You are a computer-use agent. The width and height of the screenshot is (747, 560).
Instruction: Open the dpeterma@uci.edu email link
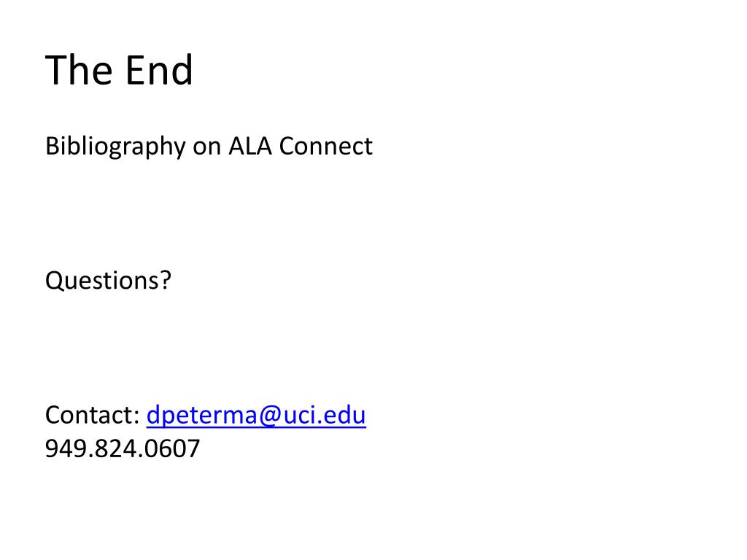256,415
